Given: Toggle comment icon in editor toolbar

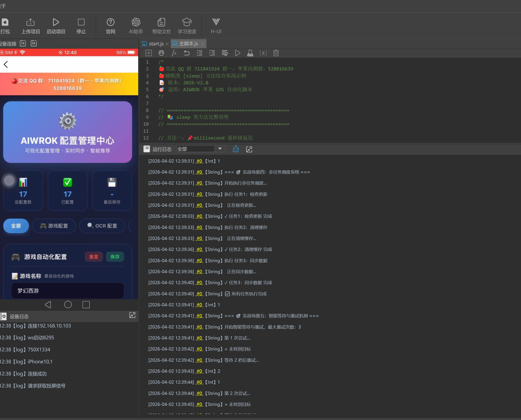Looking at the screenshot, I should [174, 53].
